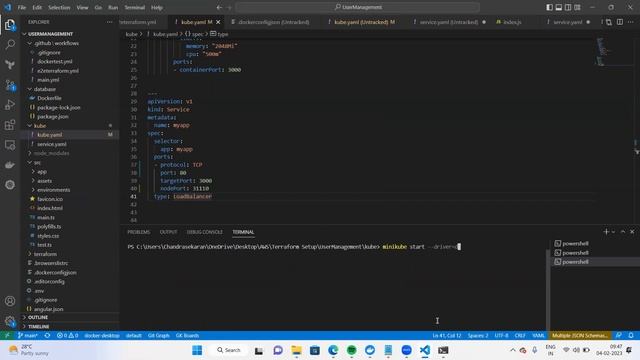Open the Help menu
This screenshot has height=360, width=640.
click(157, 7)
